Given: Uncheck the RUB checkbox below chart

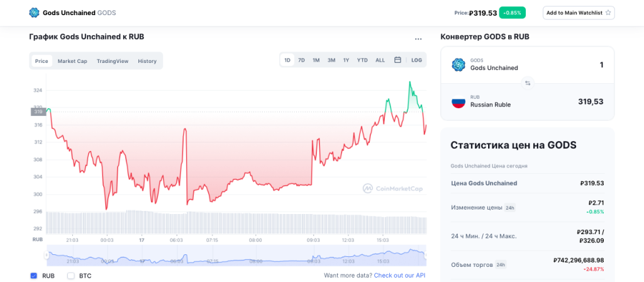Looking at the screenshot, I should (33, 275).
